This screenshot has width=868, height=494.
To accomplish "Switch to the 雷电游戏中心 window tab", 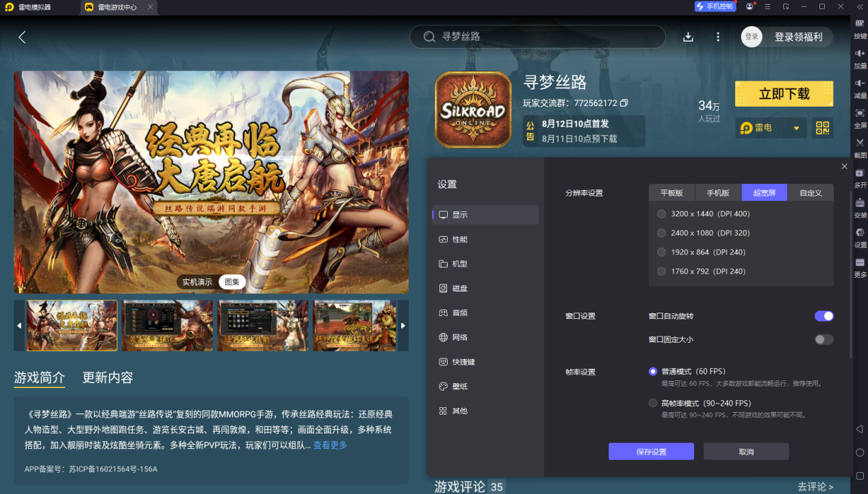I will tap(118, 7).
